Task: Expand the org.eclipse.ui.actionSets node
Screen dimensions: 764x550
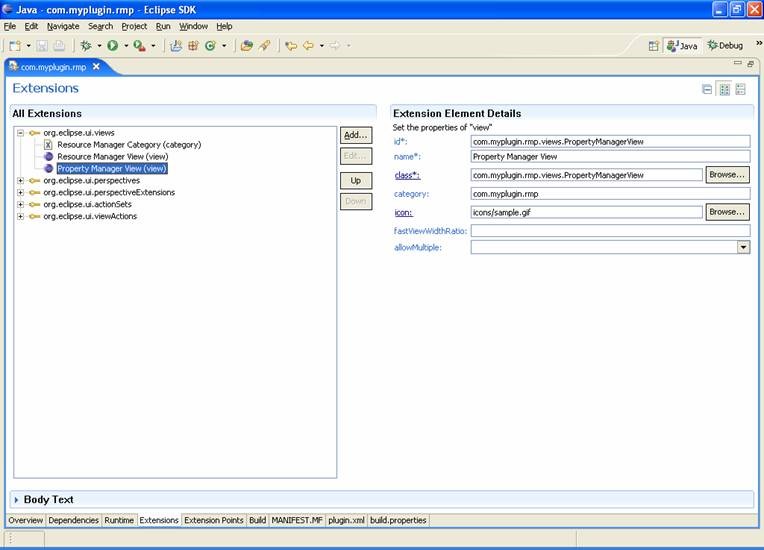Action: pos(20,204)
